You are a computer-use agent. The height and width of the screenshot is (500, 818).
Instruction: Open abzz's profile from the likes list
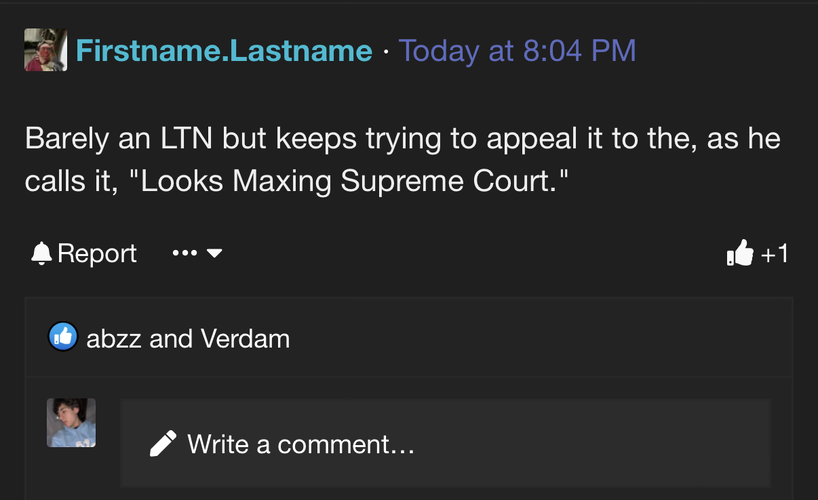pos(114,339)
